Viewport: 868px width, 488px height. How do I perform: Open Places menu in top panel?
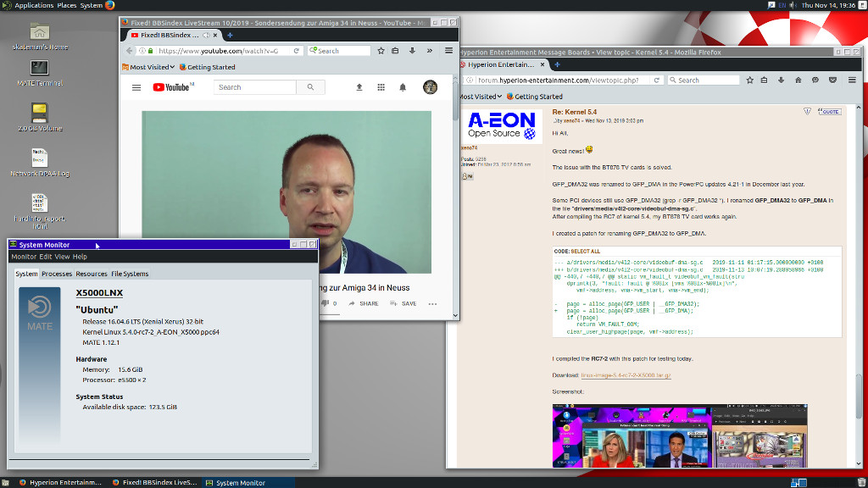tap(66, 5)
